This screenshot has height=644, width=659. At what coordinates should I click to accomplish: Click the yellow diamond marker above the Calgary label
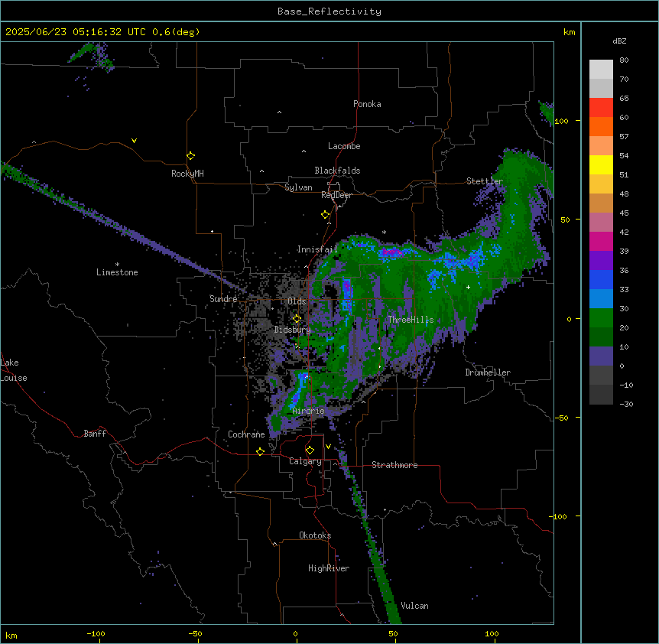coord(310,450)
